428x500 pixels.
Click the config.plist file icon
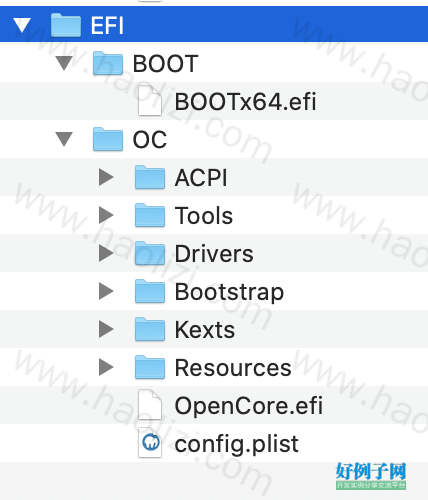[x=150, y=443]
